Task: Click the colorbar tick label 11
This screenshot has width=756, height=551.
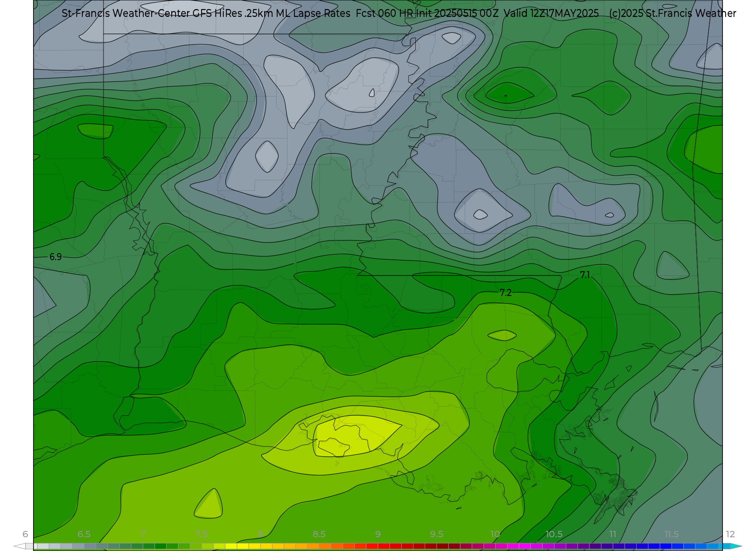Action: coord(613,534)
